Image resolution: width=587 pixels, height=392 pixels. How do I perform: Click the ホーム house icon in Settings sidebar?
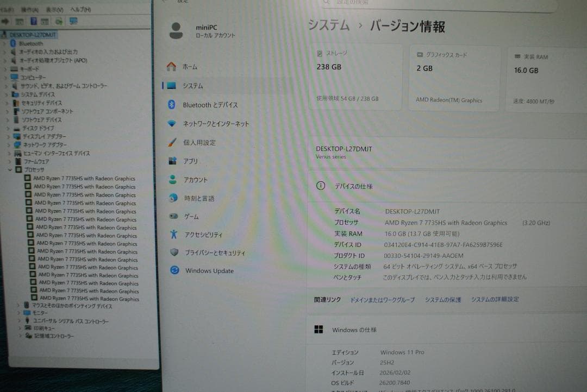click(x=171, y=67)
